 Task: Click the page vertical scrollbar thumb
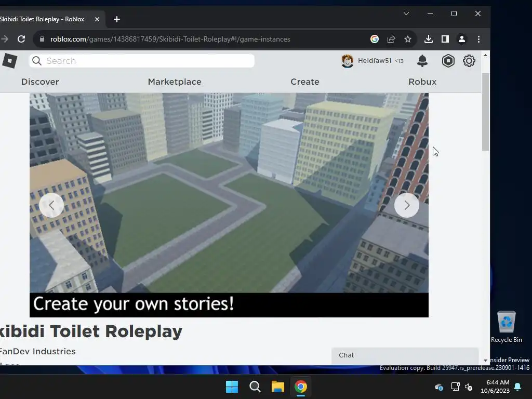click(486, 112)
